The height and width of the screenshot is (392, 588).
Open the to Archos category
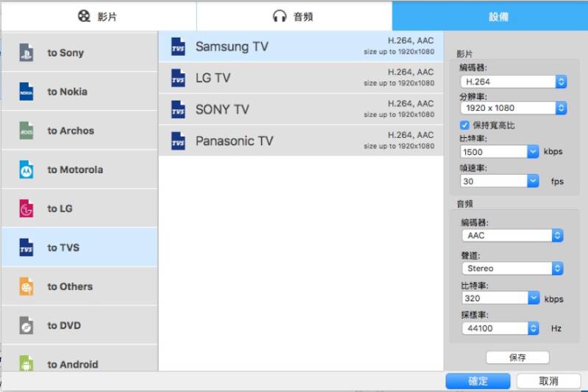coord(79,130)
